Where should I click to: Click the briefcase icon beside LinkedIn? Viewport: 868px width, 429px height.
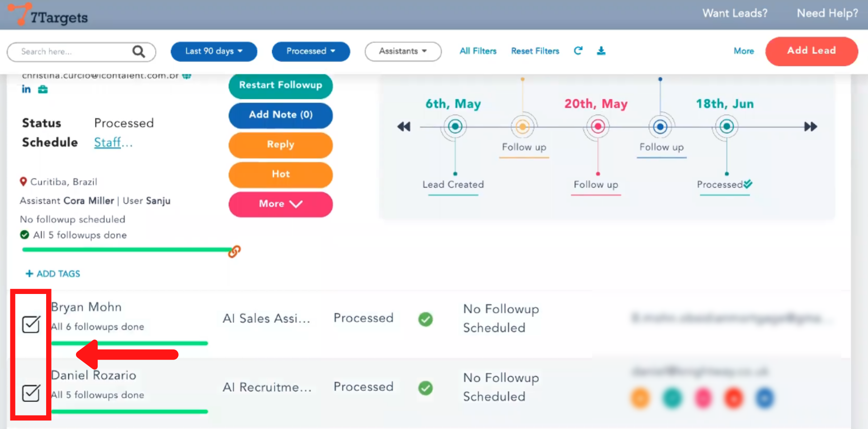point(43,89)
